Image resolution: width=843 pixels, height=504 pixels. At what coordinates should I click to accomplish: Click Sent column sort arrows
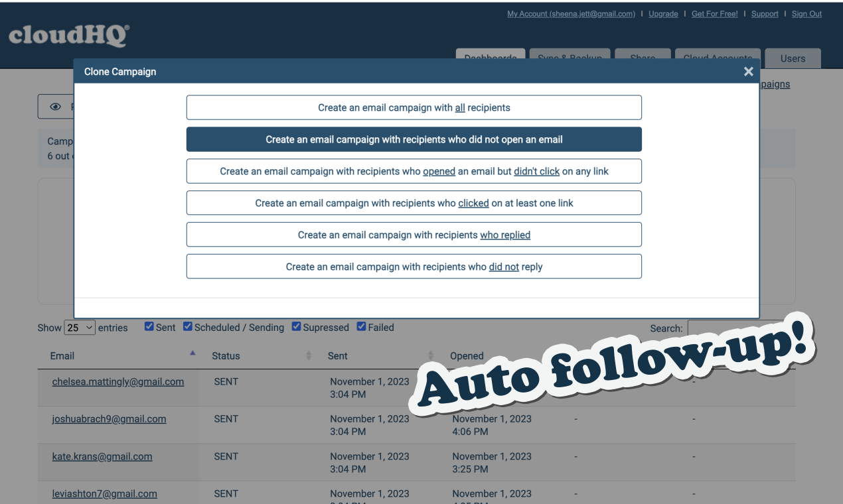click(x=431, y=356)
